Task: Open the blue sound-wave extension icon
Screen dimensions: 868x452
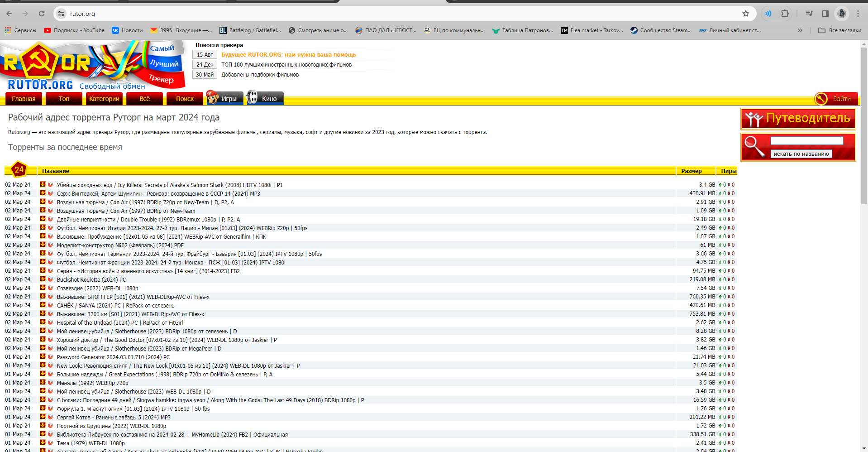Action: [768, 14]
